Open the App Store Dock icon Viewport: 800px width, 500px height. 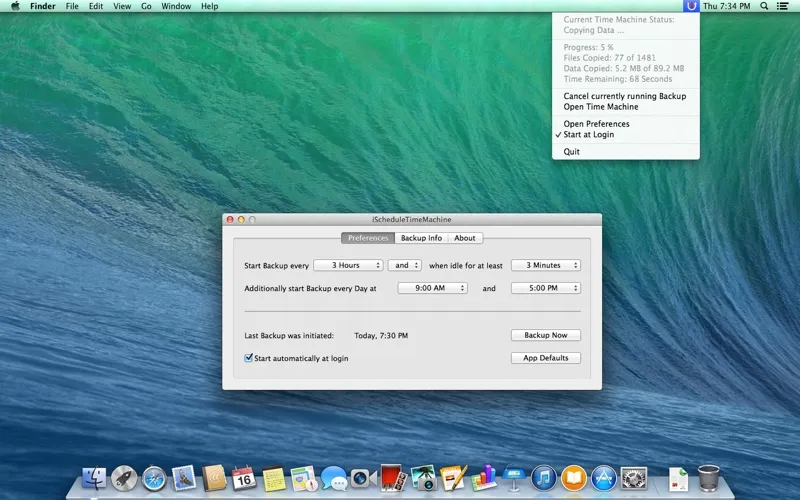[603, 479]
